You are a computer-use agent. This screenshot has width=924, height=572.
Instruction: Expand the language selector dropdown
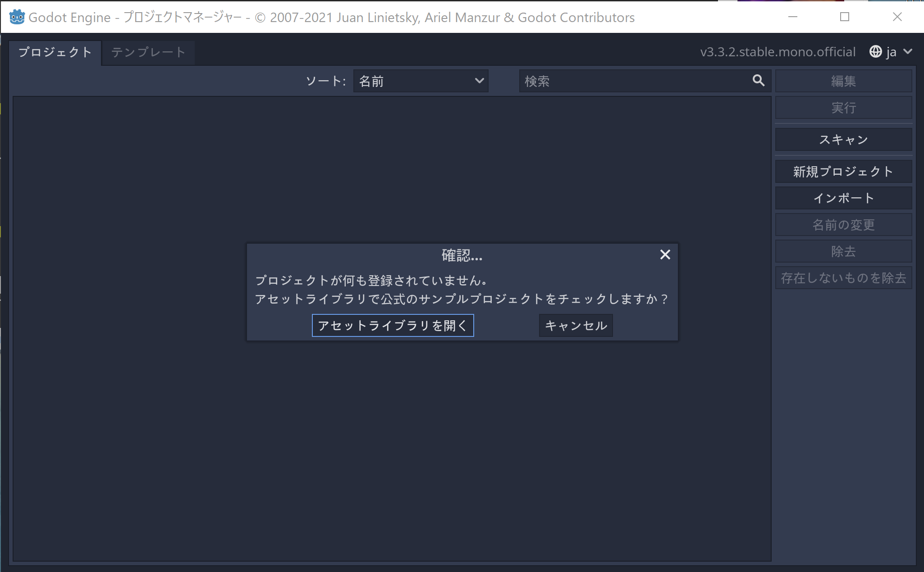890,51
